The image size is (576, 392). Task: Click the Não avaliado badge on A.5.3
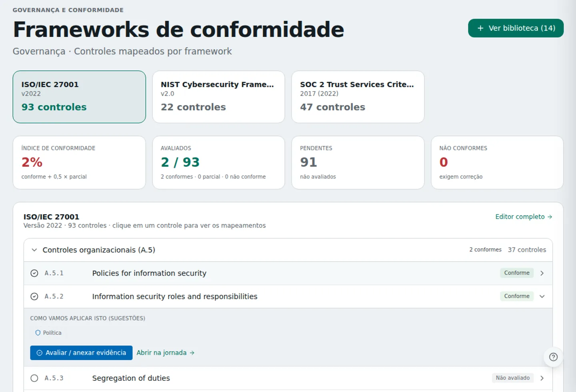pyautogui.click(x=513, y=378)
